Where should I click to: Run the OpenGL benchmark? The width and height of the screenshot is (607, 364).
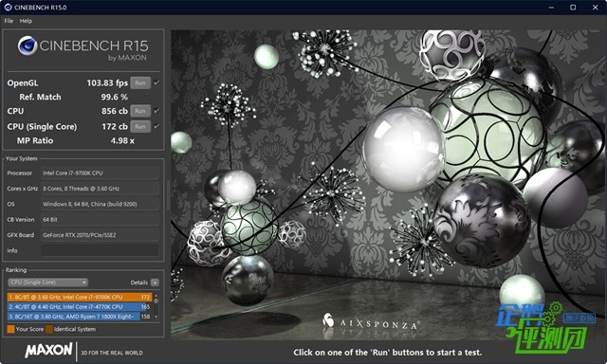point(140,82)
